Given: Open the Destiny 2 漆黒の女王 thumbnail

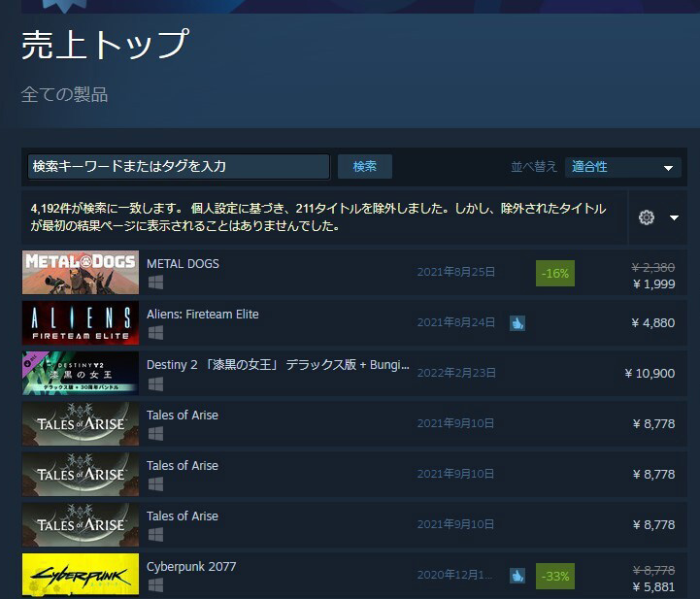Looking at the screenshot, I should (x=81, y=374).
